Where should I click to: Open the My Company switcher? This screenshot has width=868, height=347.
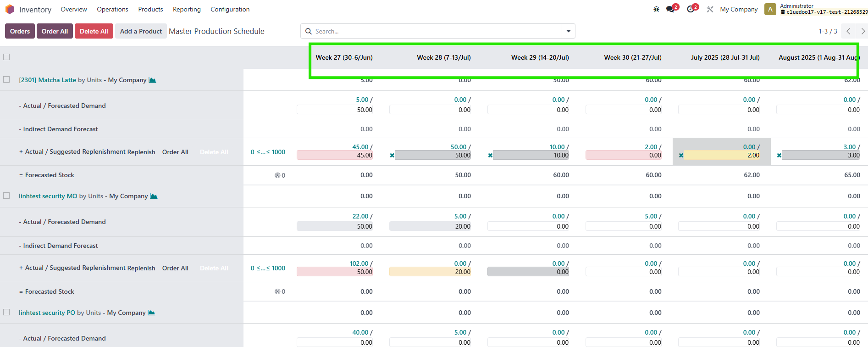click(x=738, y=9)
